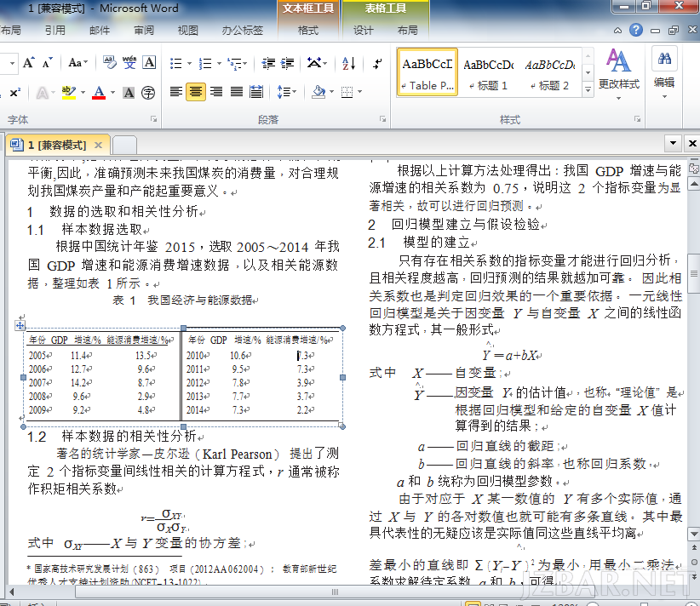Apply bullet list formatting
Image resolution: width=700 pixels, height=606 pixels.
point(176,63)
